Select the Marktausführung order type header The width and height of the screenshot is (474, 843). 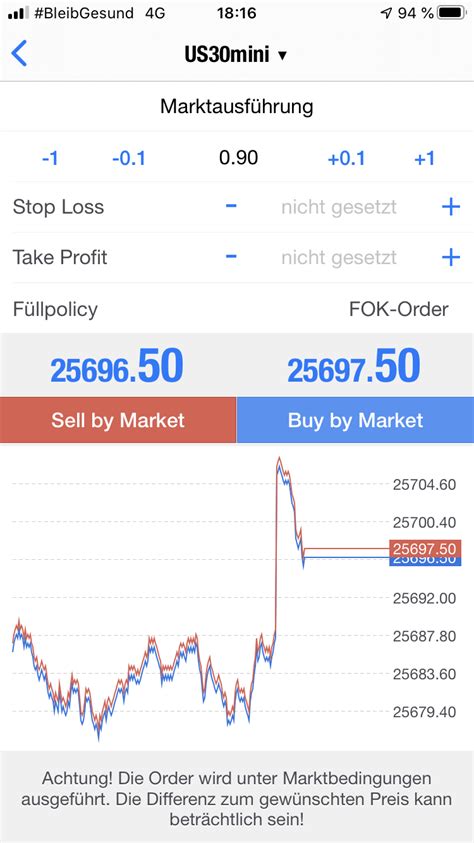236,106
